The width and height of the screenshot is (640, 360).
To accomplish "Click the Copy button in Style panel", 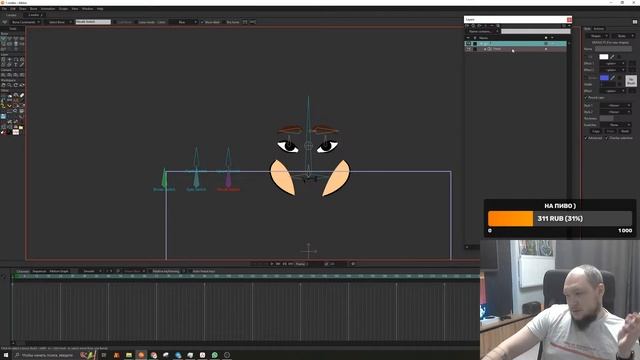I will (596, 131).
